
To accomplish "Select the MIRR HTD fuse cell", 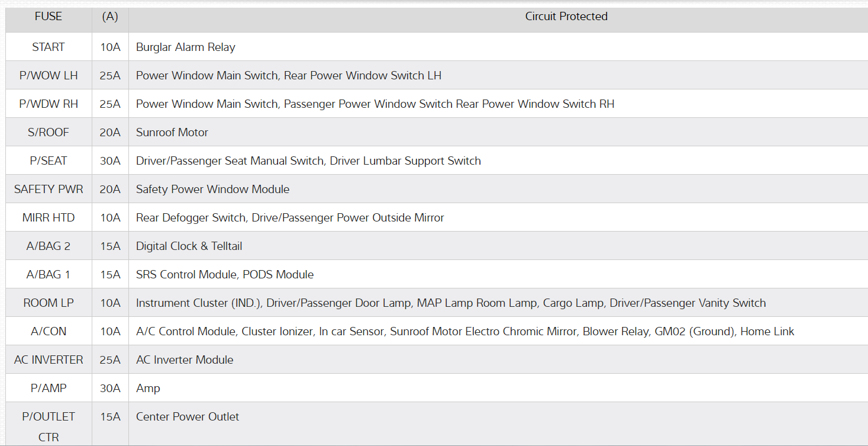I will click(x=49, y=218).
